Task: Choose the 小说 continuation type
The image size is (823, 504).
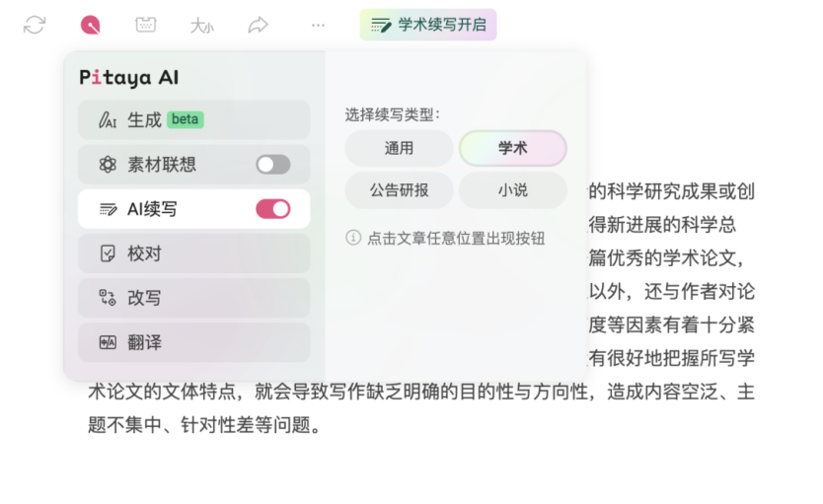Action: 513,190
